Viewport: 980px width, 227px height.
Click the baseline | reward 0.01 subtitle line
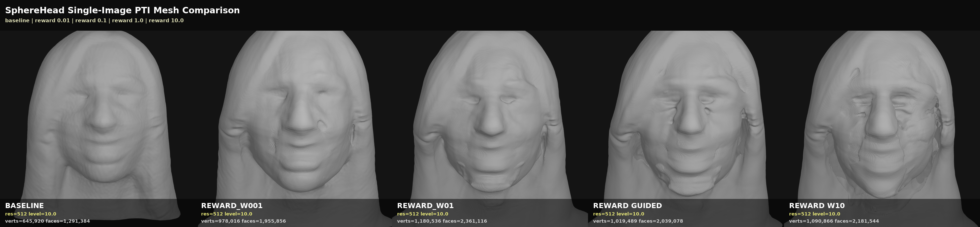click(x=94, y=20)
